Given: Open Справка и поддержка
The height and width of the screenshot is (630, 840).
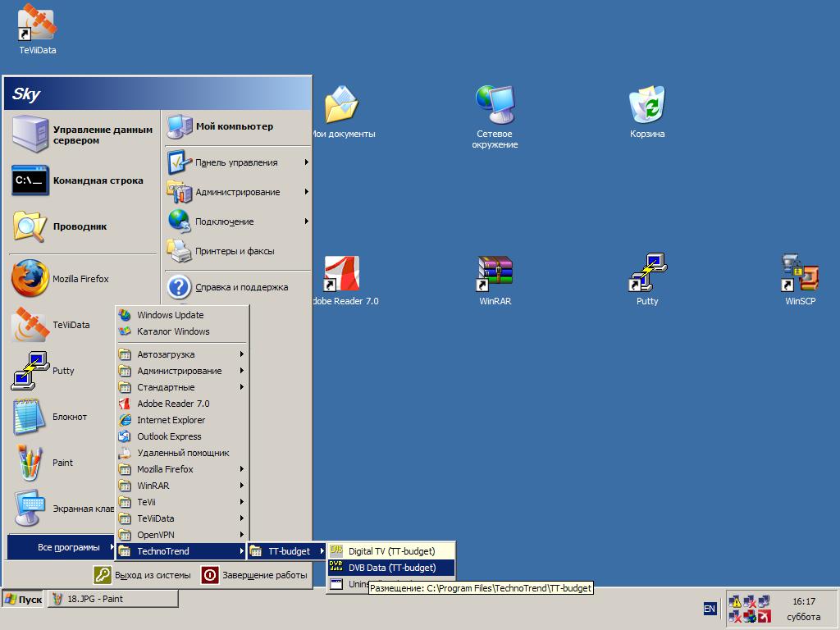Looking at the screenshot, I should (x=237, y=287).
